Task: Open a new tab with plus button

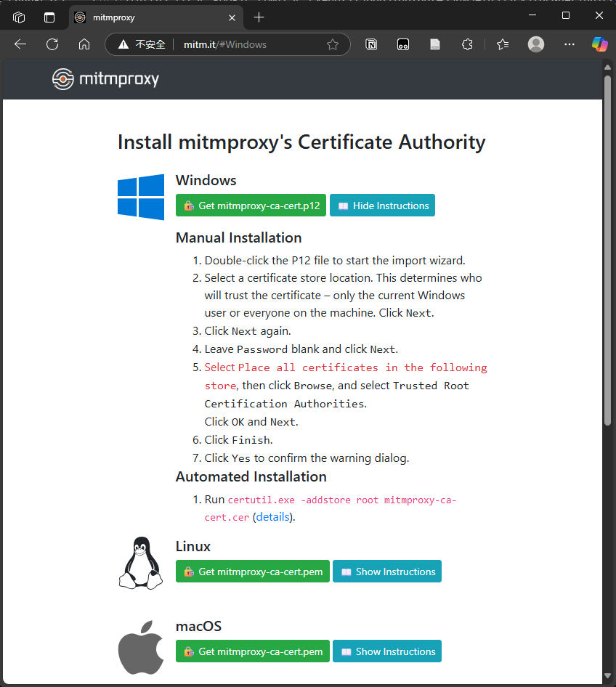Action: coord(259,17)
